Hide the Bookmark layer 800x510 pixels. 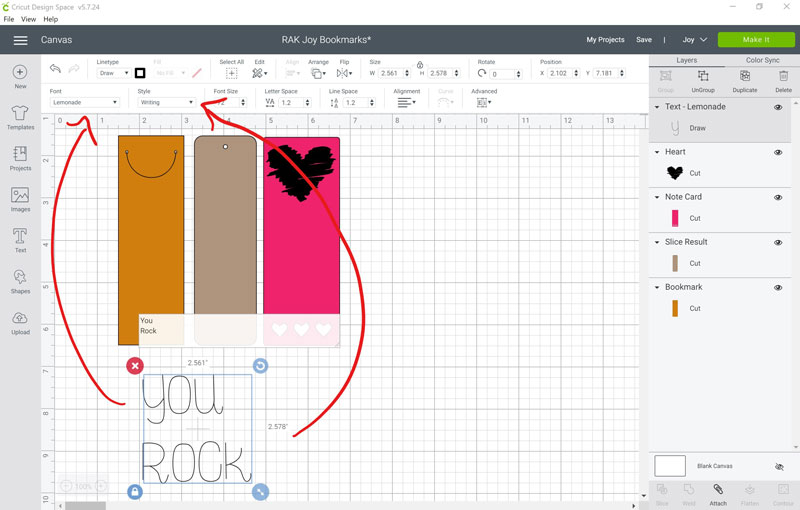tap(778, 288)
